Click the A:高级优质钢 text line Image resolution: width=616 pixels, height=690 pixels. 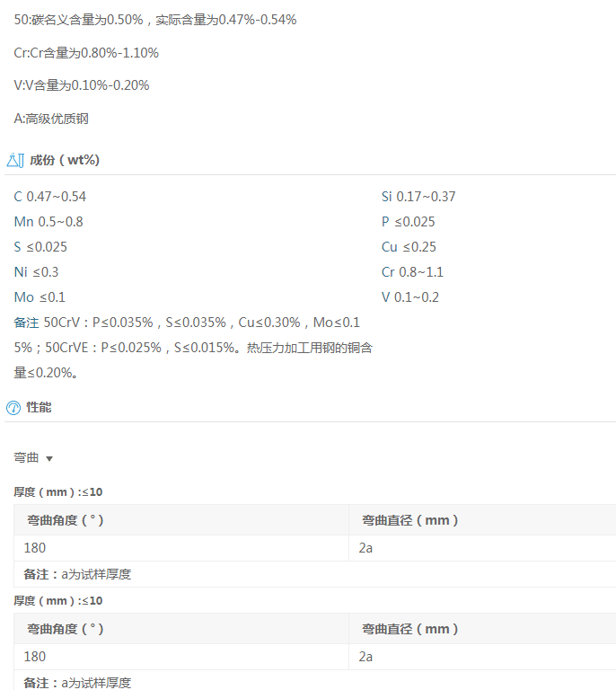click(51, 119)
